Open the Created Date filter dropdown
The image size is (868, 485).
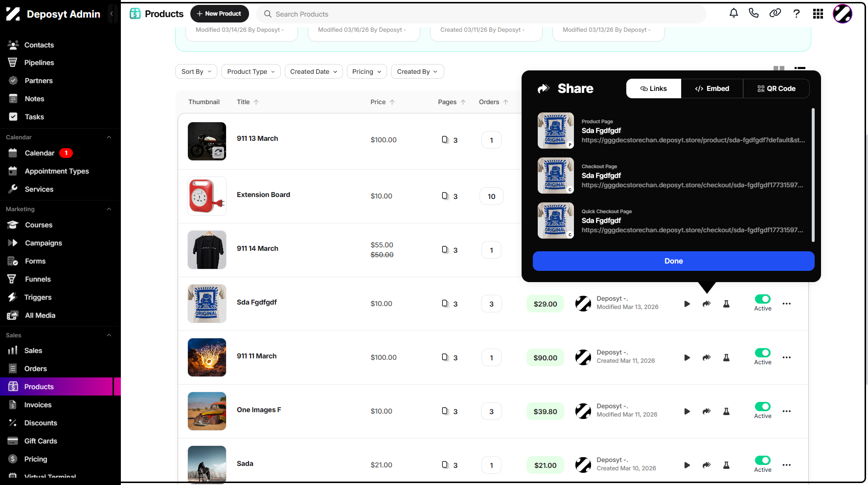click(x=314, y=71)
